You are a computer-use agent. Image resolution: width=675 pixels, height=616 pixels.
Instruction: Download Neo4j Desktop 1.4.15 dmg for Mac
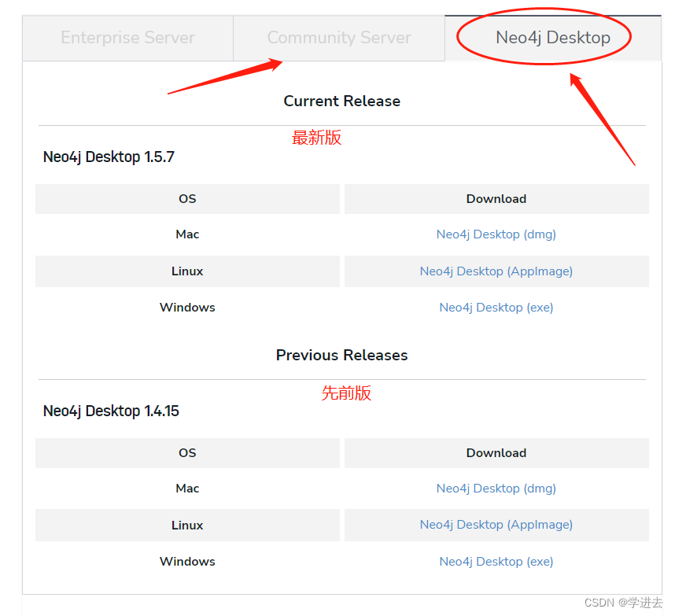click(496, 488)
